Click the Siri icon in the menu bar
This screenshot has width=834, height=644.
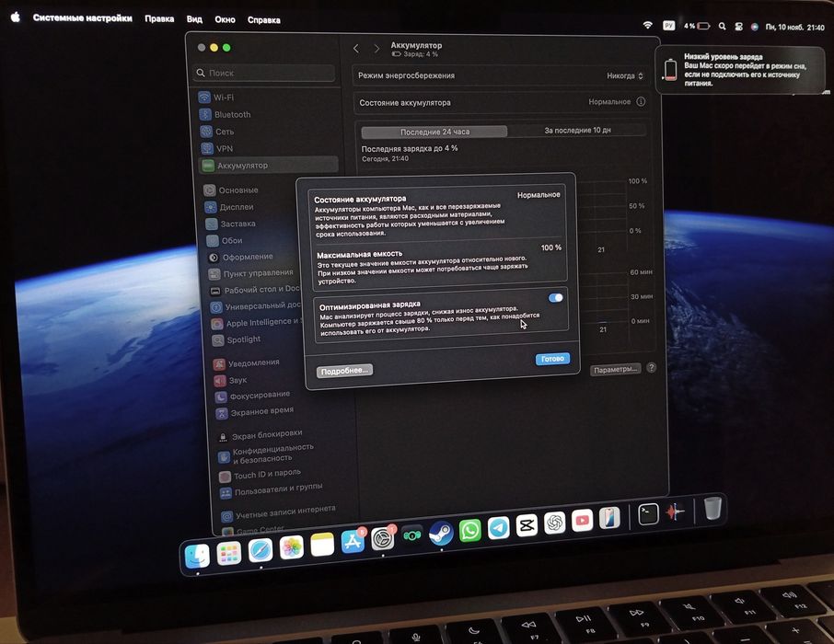(754, 27)
